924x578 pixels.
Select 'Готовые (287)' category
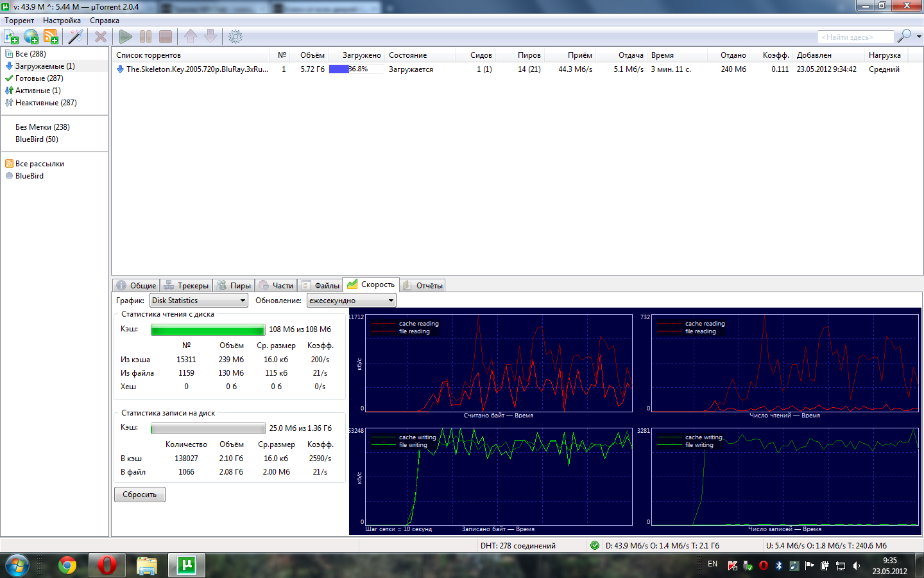coord(39,78)
